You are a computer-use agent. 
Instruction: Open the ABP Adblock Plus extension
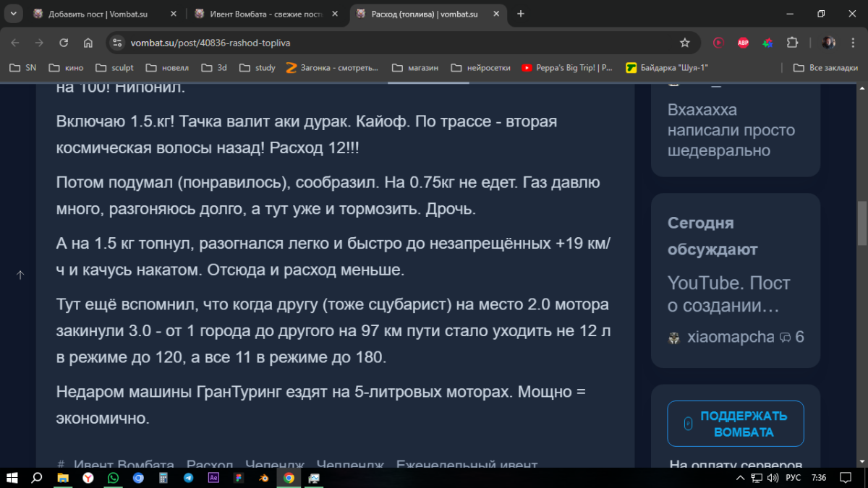click(743, 43)
